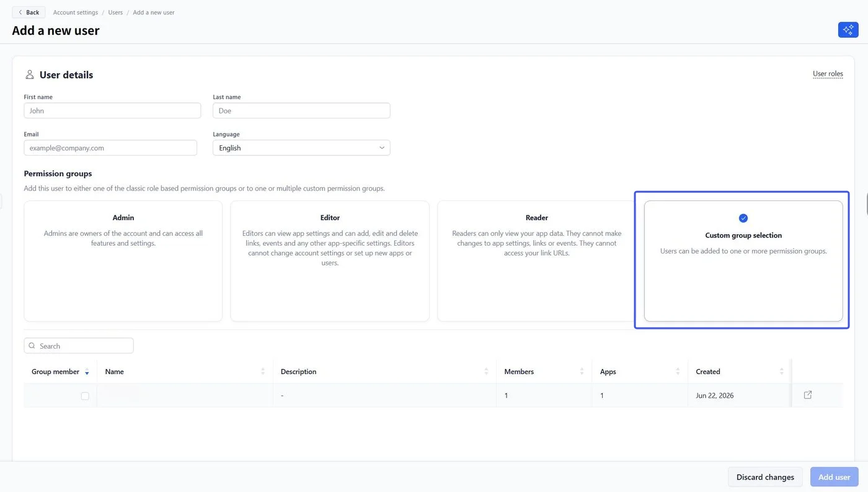The width and height of the screenshot is (868, 492).
Task: Sort by Group member column
Action: point(87,372)
